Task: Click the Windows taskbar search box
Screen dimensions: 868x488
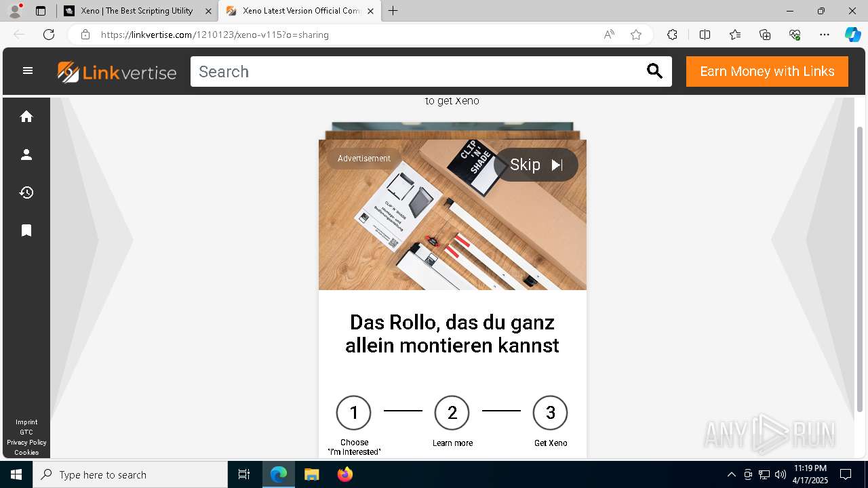Action: [130, 474]
